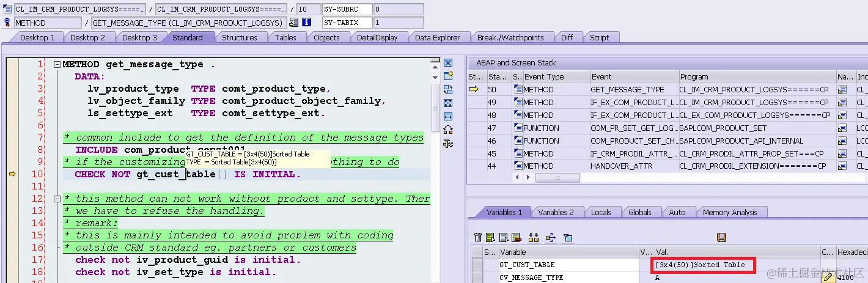868x283 pixels.
Task: Switch to Variables 2 tab
Action: pyautogui.click(x=556, y=213)
